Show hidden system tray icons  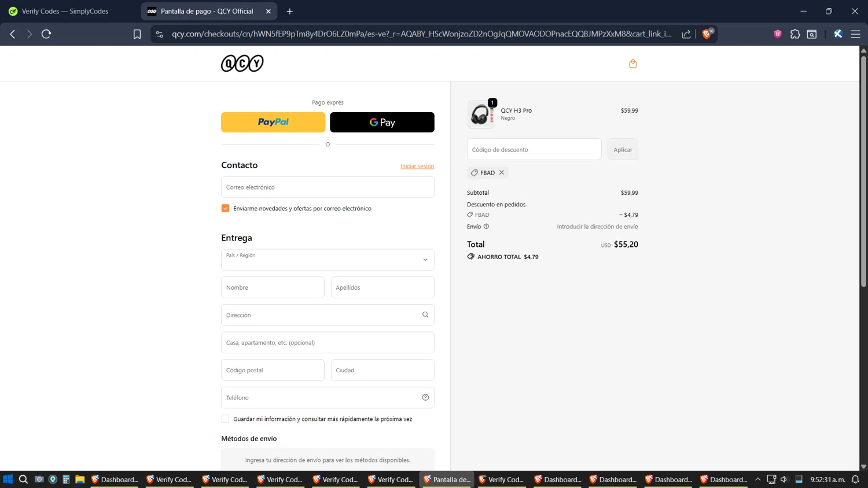[757, 479]
